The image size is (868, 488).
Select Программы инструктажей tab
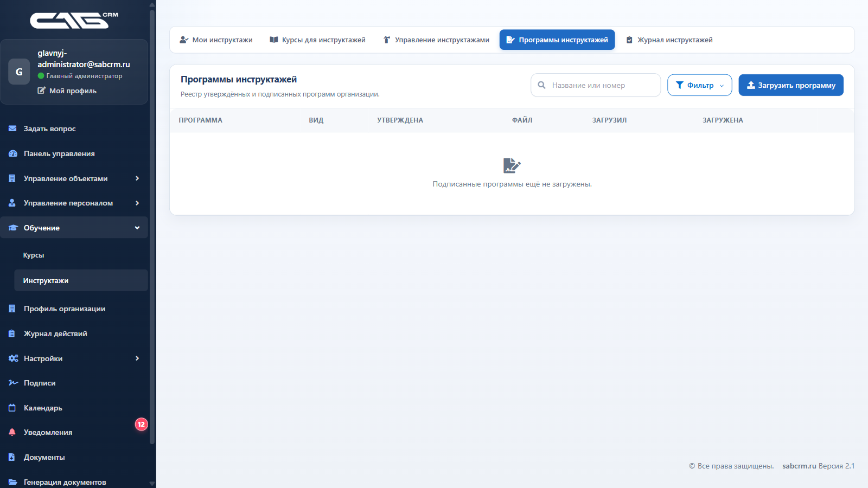[557, 40]
